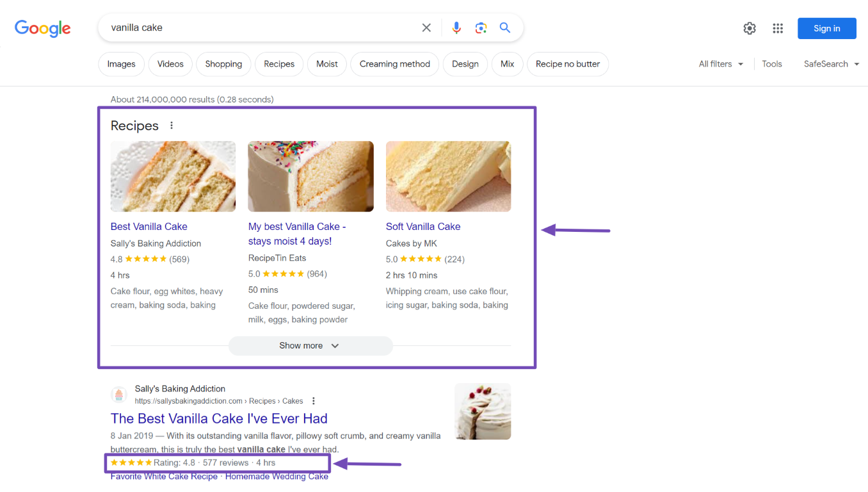Click the Sign in button
The width and height of the screenshot is (868, 492).
click(x=826, y=28)
